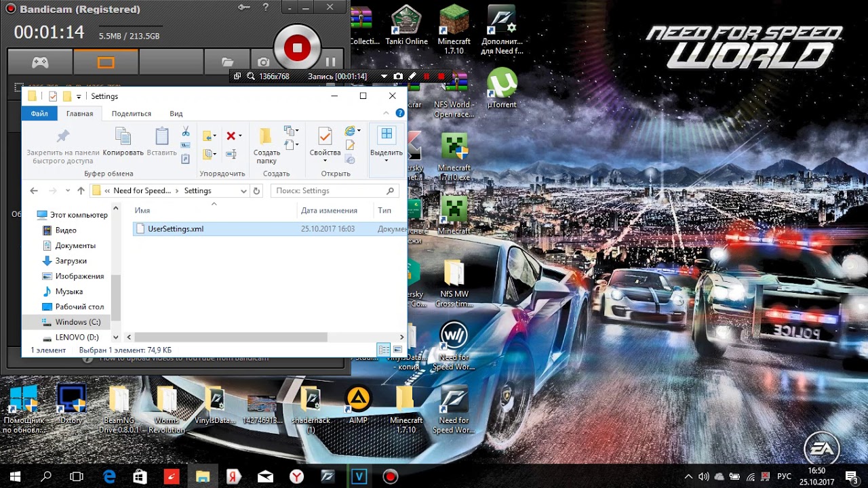Open the Internet Explorer open-with dropdown
The image size is (868, 488).
pyautogui.click(x=359, y=131)
